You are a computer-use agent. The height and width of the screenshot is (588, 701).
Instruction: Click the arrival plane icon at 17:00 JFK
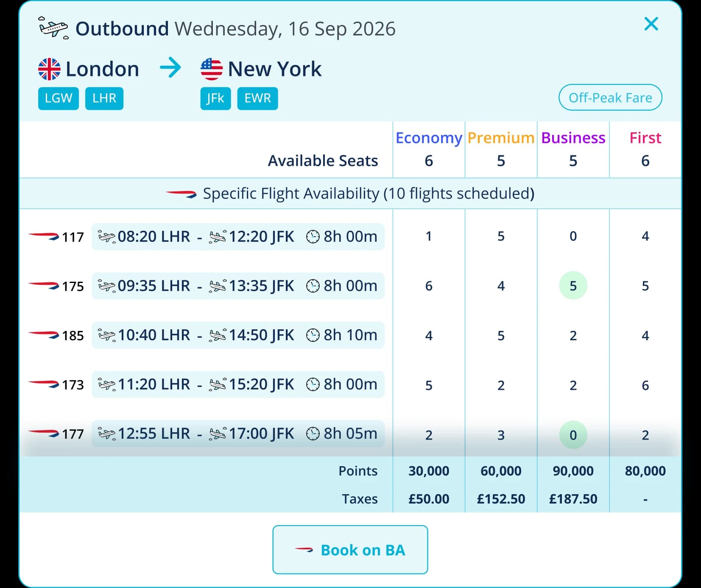(218, 434)
